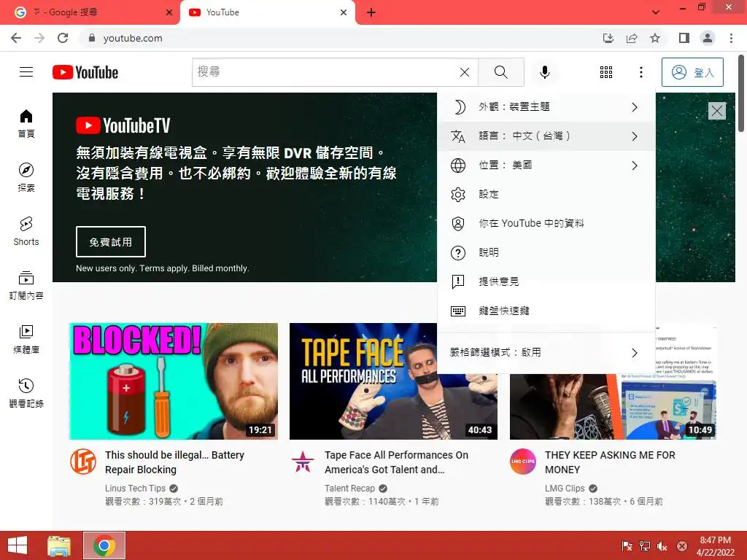Switch to the Google 搜尋 tab
The width and height of the screenshot is (747, 560).
[x=90, y=12]
